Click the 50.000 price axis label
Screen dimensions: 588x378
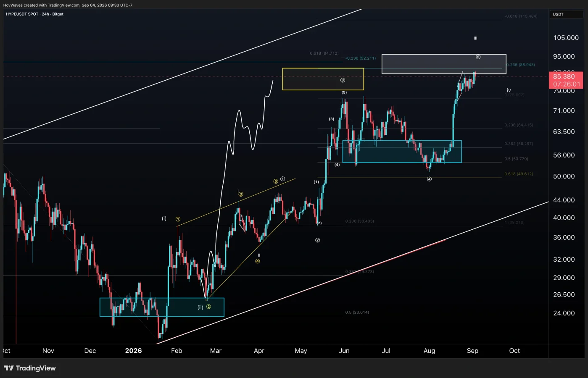click(564, 176)
